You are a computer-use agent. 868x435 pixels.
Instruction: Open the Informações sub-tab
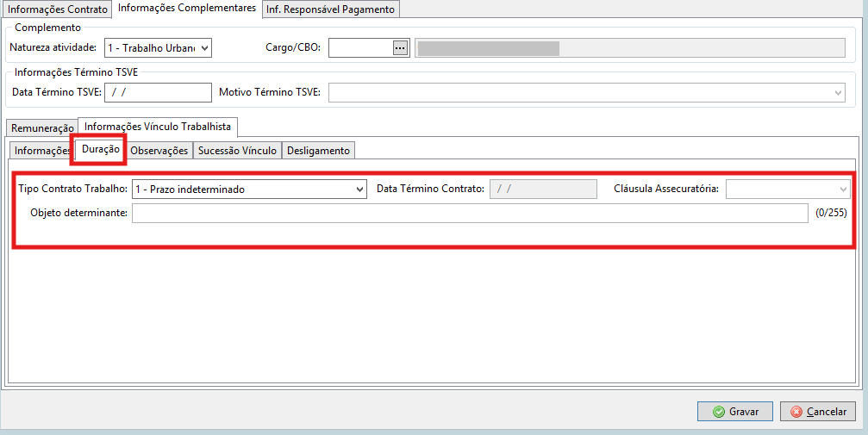tap(41, 151)
